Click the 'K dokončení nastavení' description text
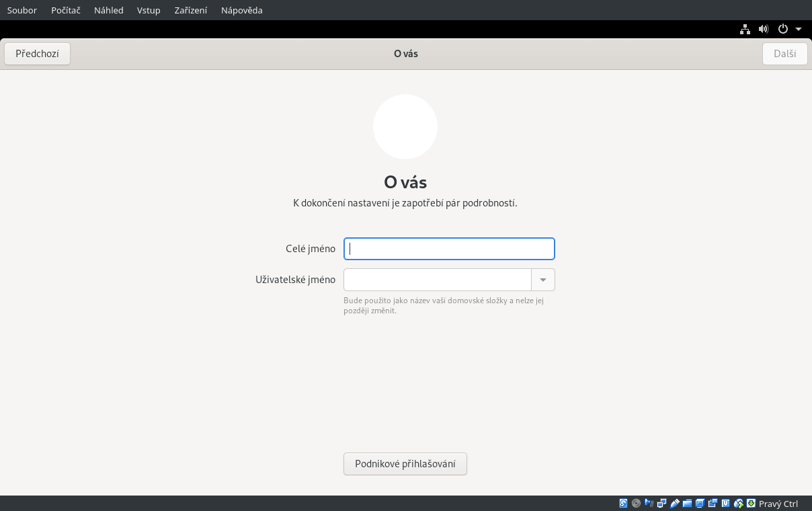 coord(405,203)
